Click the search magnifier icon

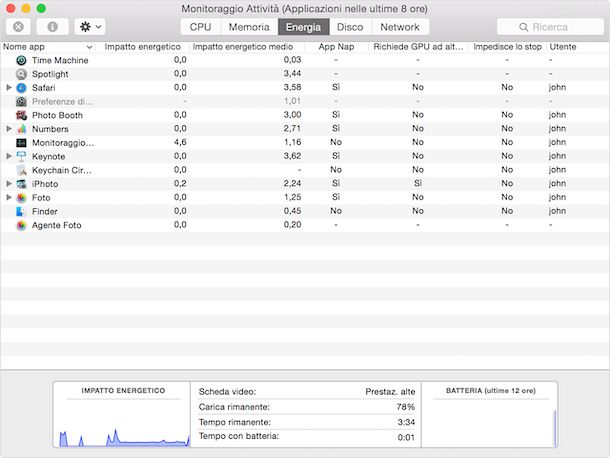click(x=524, y=27)
